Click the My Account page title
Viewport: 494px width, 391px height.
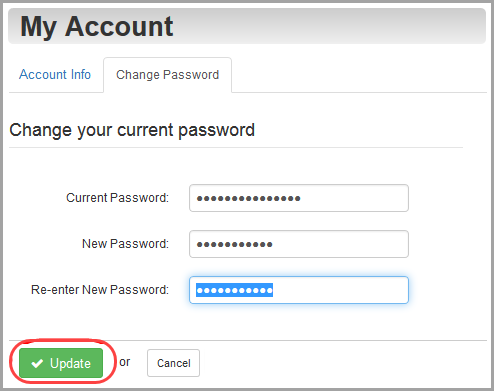pos(97,27)
